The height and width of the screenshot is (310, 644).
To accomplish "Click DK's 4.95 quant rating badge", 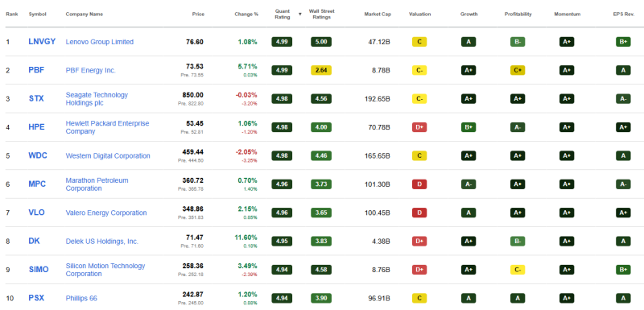I will click(282, 242).
